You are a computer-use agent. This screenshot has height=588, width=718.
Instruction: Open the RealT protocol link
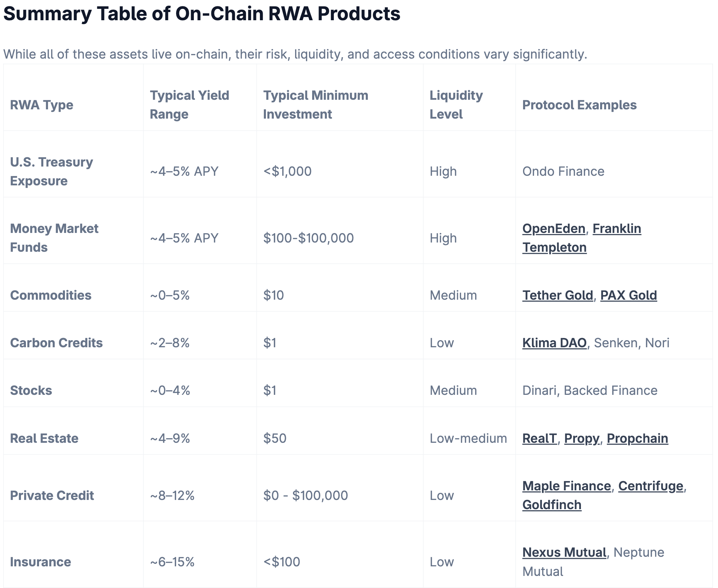tap(539, 439)
